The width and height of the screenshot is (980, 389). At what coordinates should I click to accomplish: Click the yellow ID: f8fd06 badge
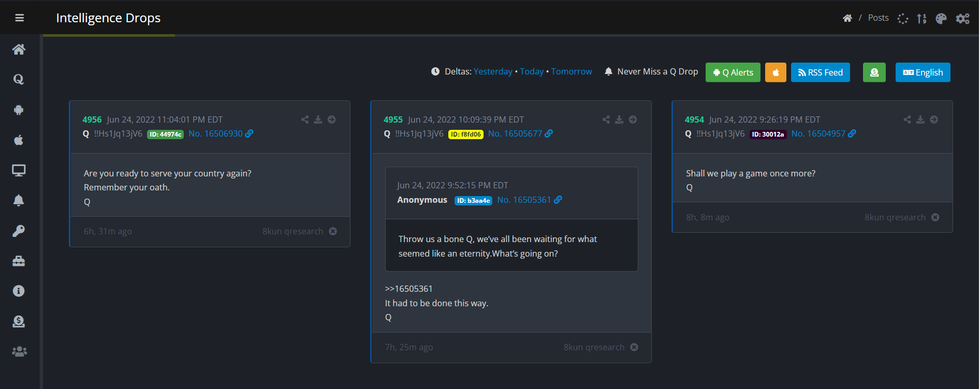pyautogui.click(x=466, y=134)
